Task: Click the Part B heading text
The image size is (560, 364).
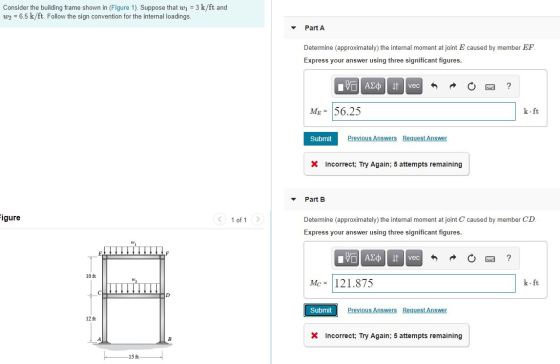Action: pos(315,200)
